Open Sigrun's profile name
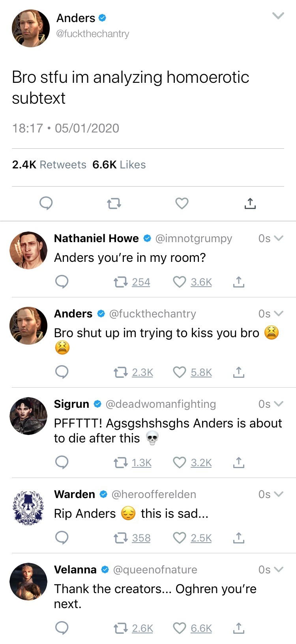296x644 pixels. click(71, 404)
